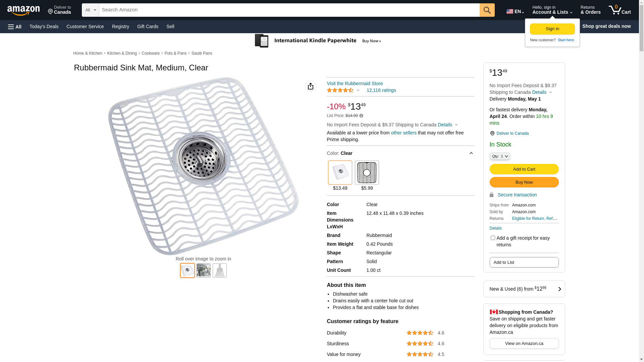Screen dimensions: 644x362
Task: Open the EN language flag selector
Action: point(515,11)
